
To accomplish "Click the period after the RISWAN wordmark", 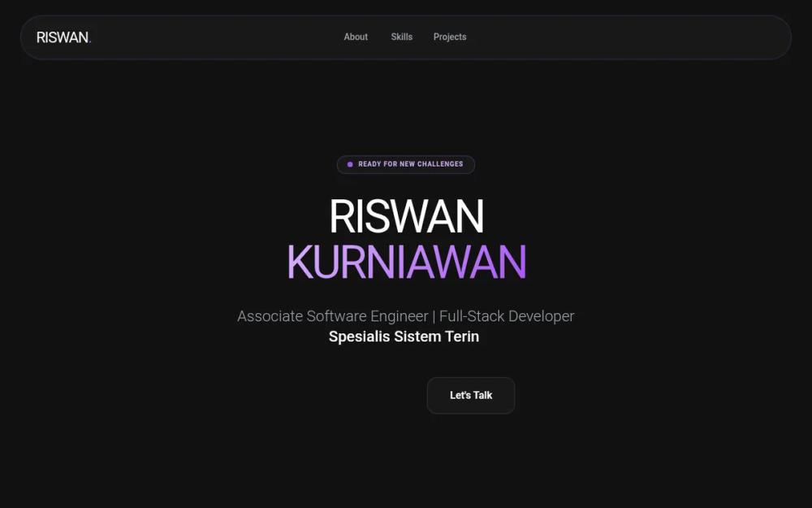I will point(89,40).
